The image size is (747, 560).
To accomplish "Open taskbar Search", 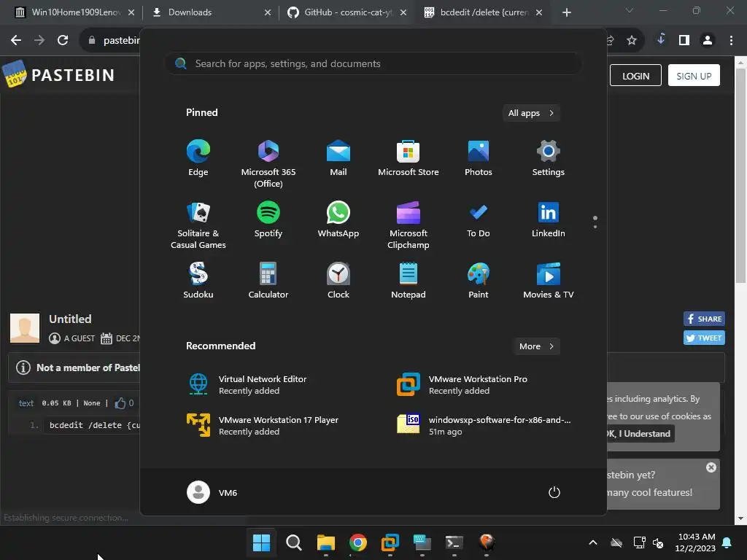I will coord(293,542).
